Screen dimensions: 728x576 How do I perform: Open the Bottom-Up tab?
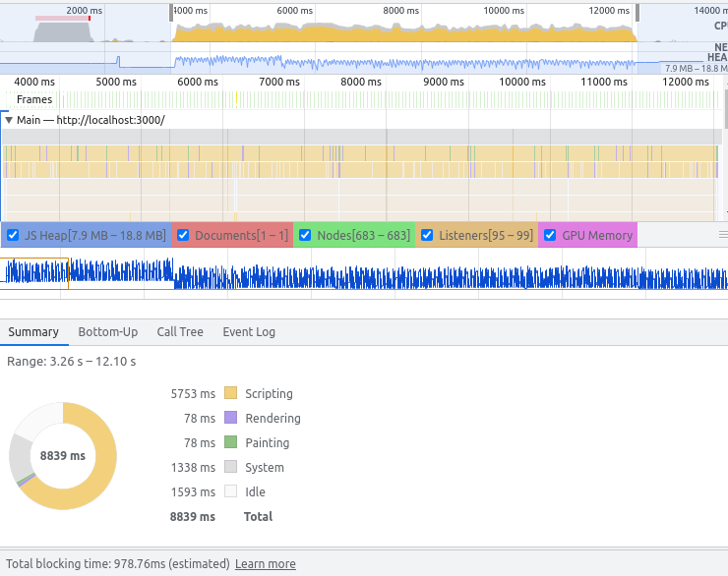pos(107,332)
